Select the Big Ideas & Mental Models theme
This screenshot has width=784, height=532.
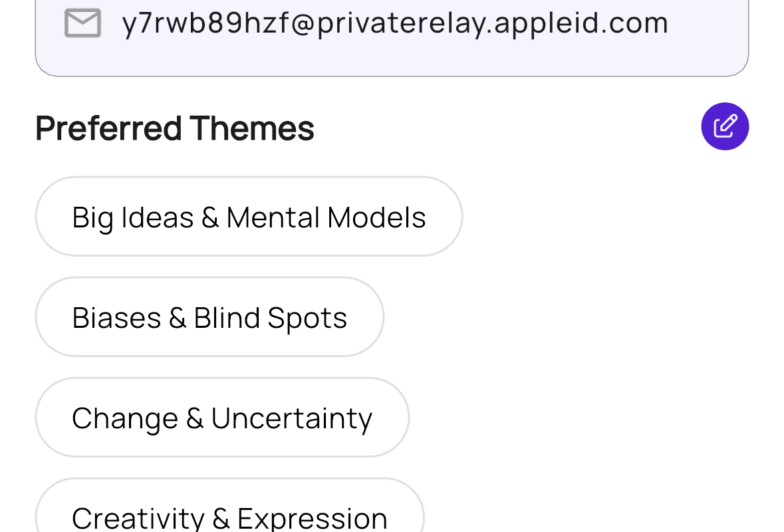coord(249,217)
